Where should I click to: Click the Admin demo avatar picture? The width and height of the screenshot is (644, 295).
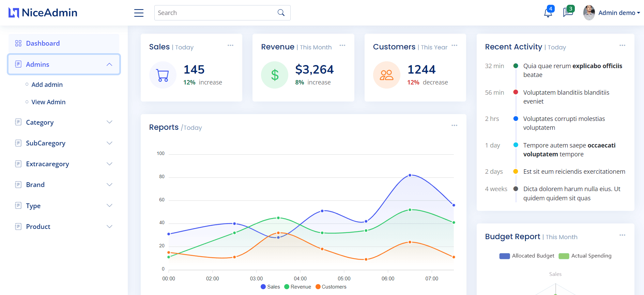[x=589, y=13]
